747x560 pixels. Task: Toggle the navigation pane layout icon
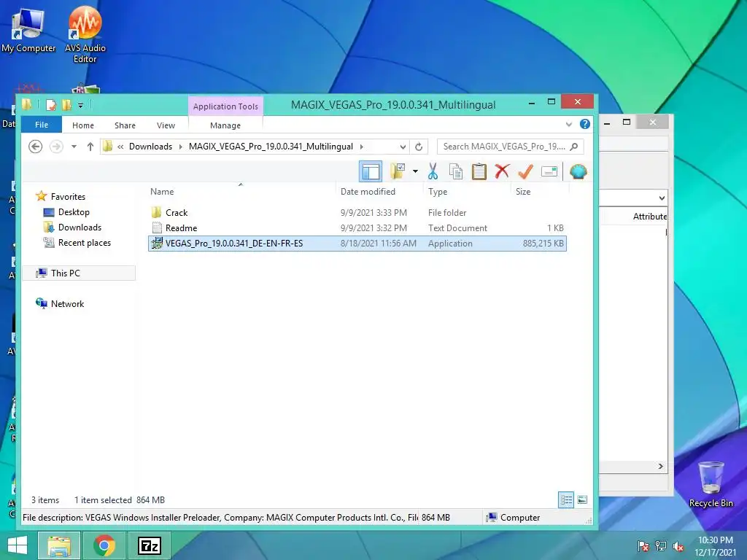click(371, 171)
